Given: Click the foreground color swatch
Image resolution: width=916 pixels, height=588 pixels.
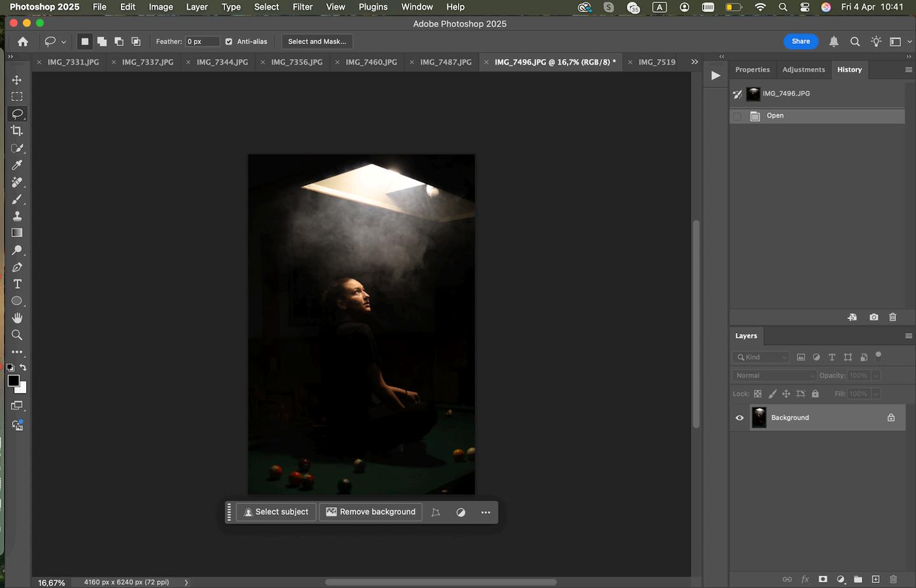Looking at the screenshot, I should 13,381.
